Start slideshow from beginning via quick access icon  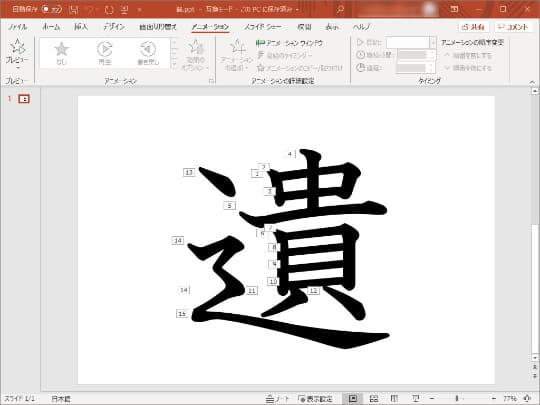click(124, 10)
